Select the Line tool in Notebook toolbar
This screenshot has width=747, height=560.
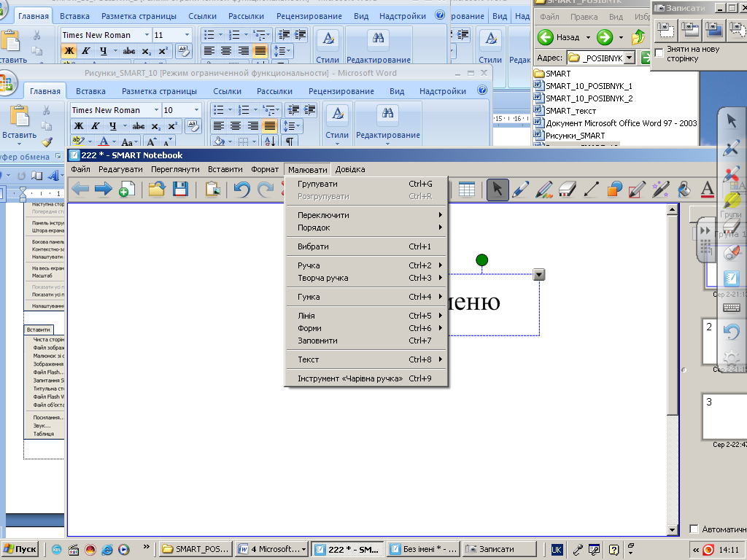[x=591, y=190]
